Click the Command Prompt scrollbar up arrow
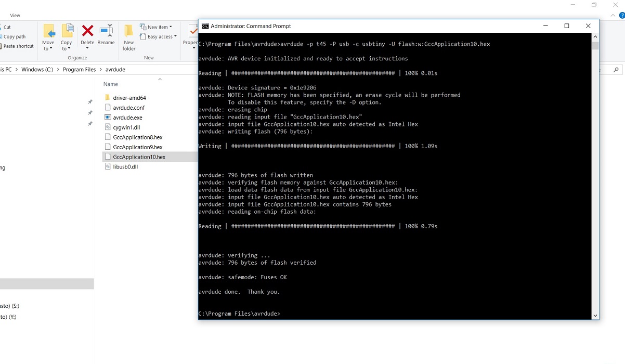This screenshot has height=364, width=625. click(595, 37)
